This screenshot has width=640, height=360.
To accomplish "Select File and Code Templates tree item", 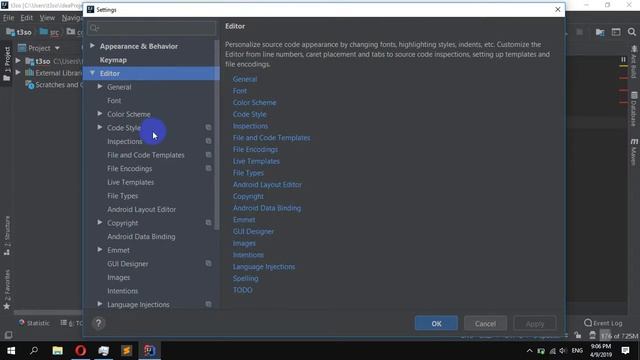I will click(x=146, y=155).
